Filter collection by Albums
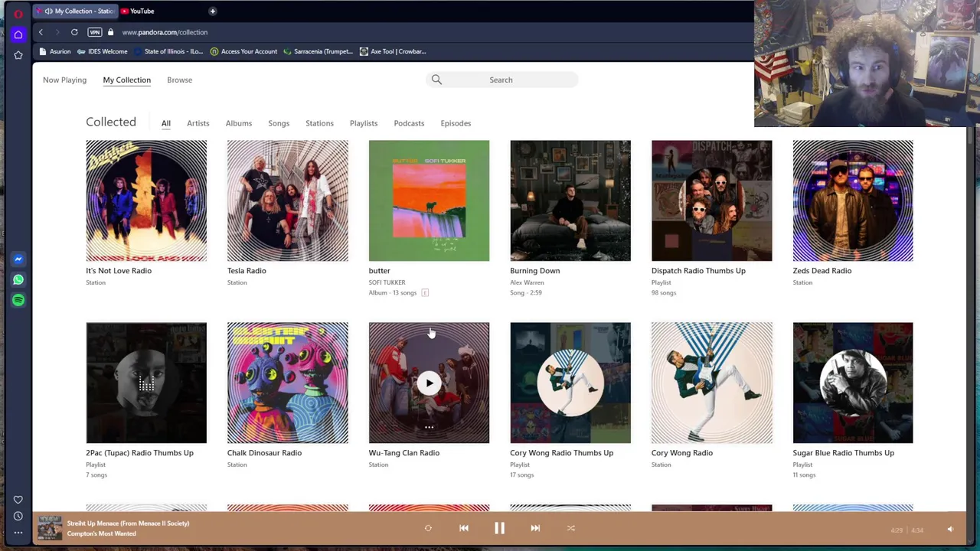Screen dimensions: 980x551 point(239,123)
